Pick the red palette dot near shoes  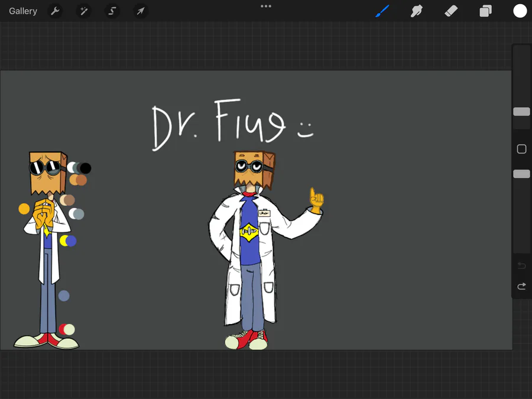pyautogui.click(x=62, y=329)
